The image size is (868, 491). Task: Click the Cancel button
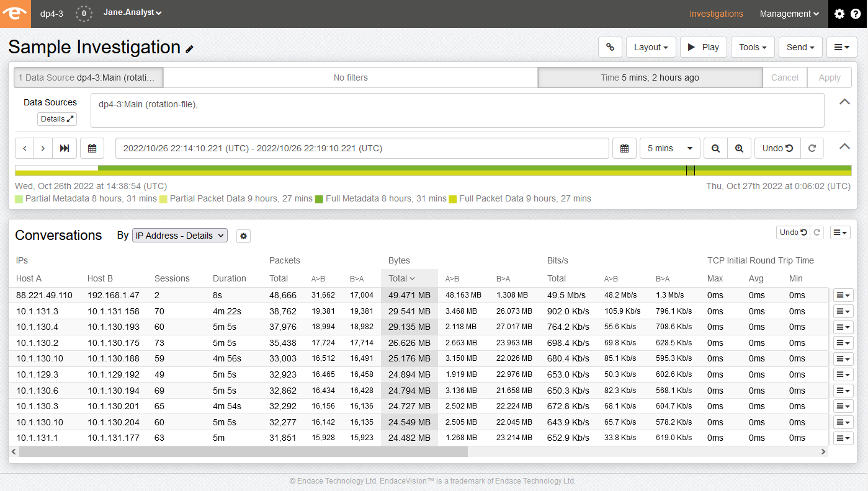pos(785,77)
